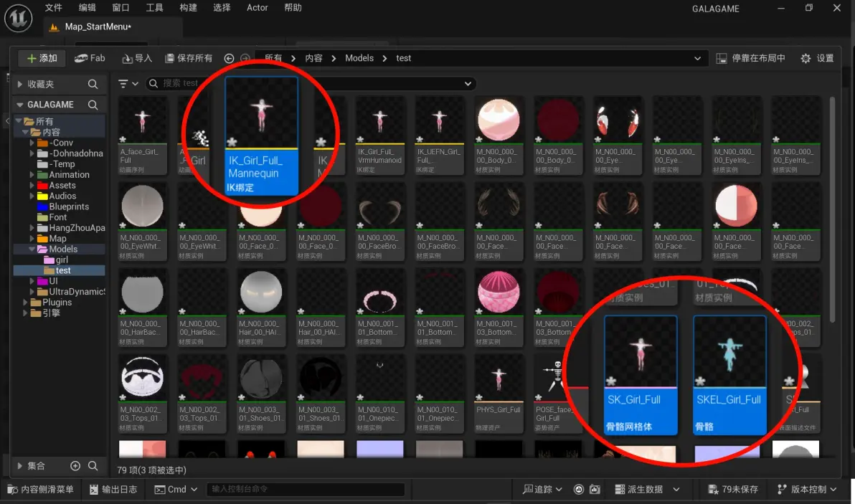Open the 追踪 trace dropdown

(x=542, y=489)
